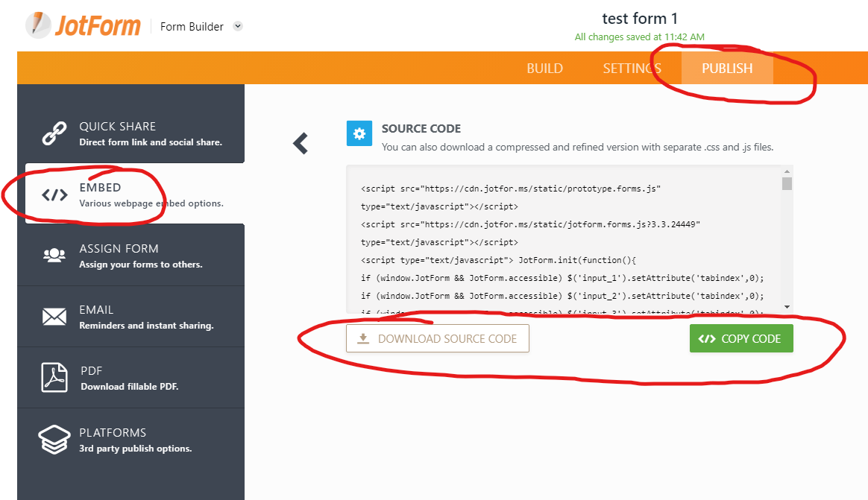Image resolution: width=868 pixels, height=500 pixels.
Task: Click the source code scrollbar thumb
Action: [787, 183]
